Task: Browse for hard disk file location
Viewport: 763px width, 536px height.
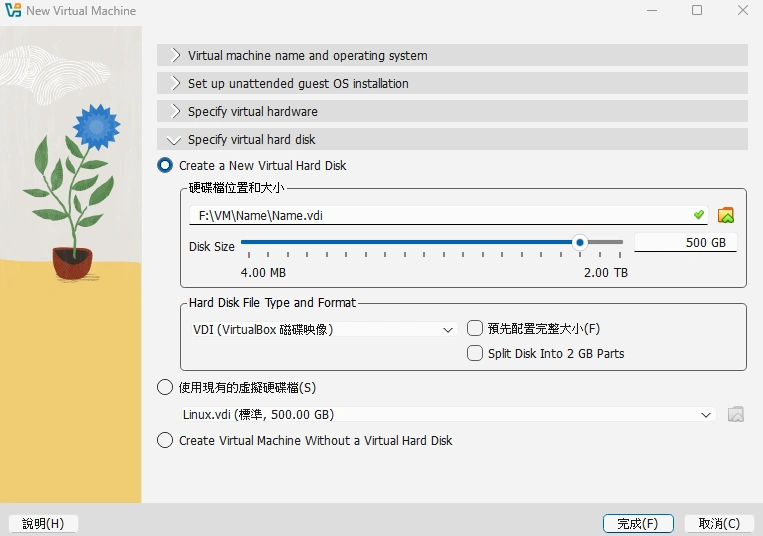Action: point(726,215)
